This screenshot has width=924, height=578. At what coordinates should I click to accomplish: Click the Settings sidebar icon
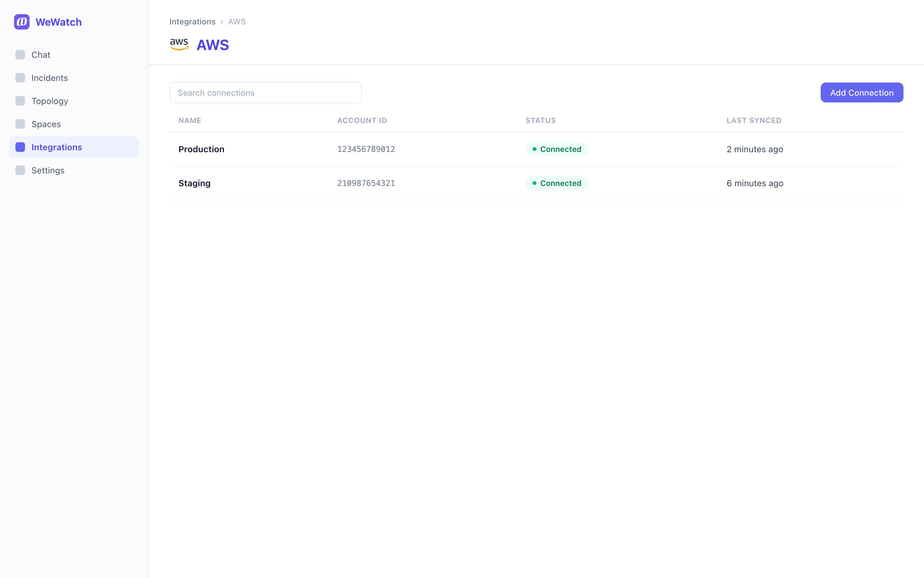point(20,170)
